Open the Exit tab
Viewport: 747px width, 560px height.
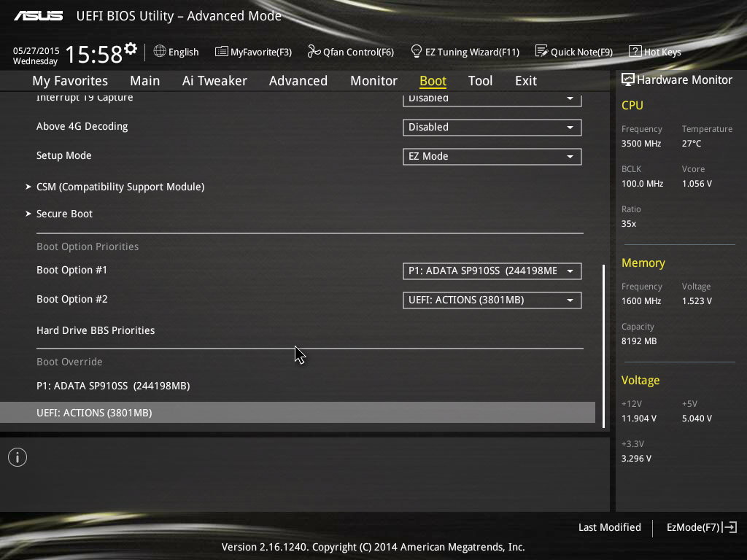click(x=526, y=81)
